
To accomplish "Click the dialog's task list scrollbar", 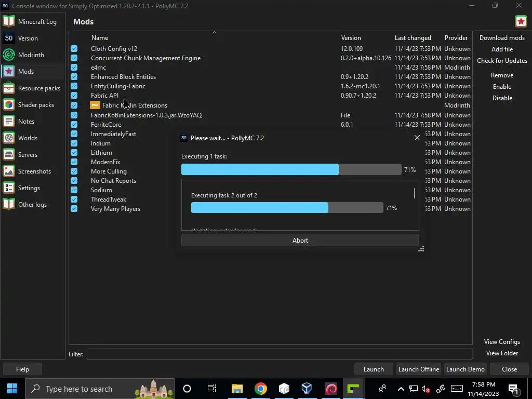I will [x=414, y=193].
